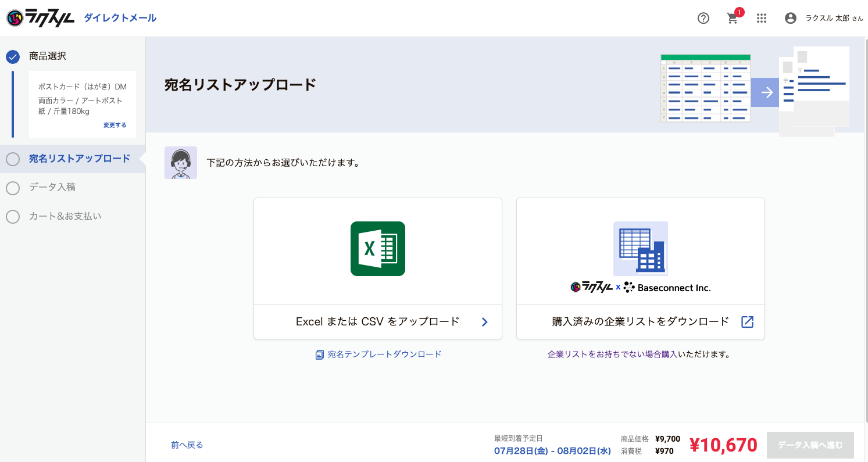Click データ入稿へ進む button
Screen dimensions: 868x462
(810, 445)
